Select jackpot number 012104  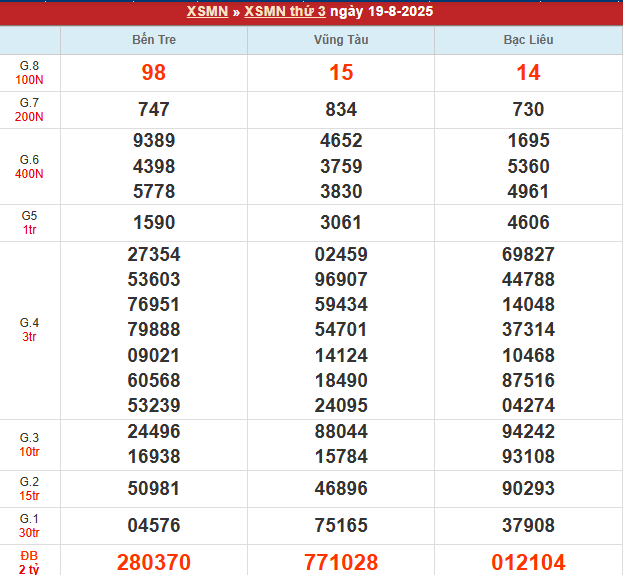pos(528,562)
